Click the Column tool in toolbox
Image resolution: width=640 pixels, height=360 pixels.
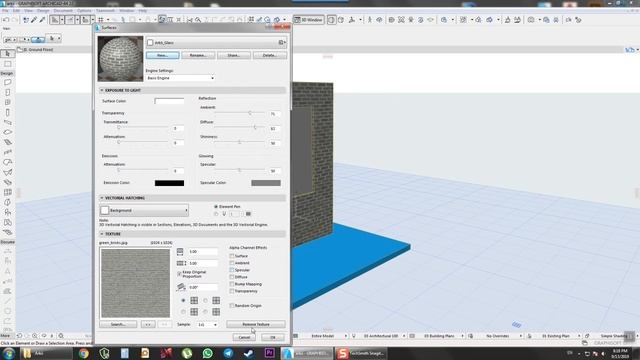coord(7,112)
